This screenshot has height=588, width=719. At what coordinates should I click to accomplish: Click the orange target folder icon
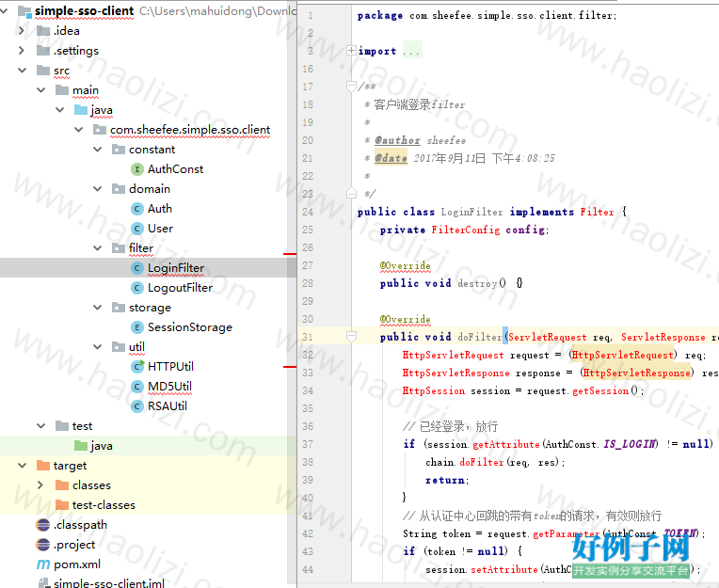click(43, 465)
